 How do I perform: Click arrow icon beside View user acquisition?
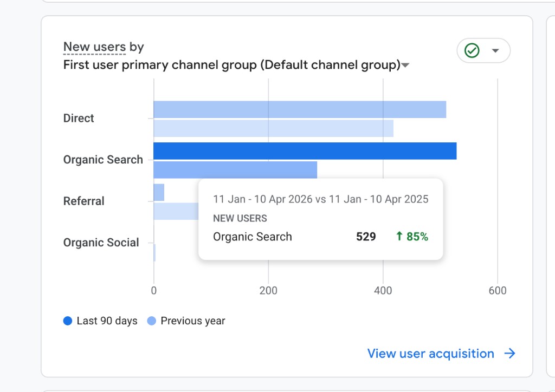pyautogui.click(x=509, y=354)
